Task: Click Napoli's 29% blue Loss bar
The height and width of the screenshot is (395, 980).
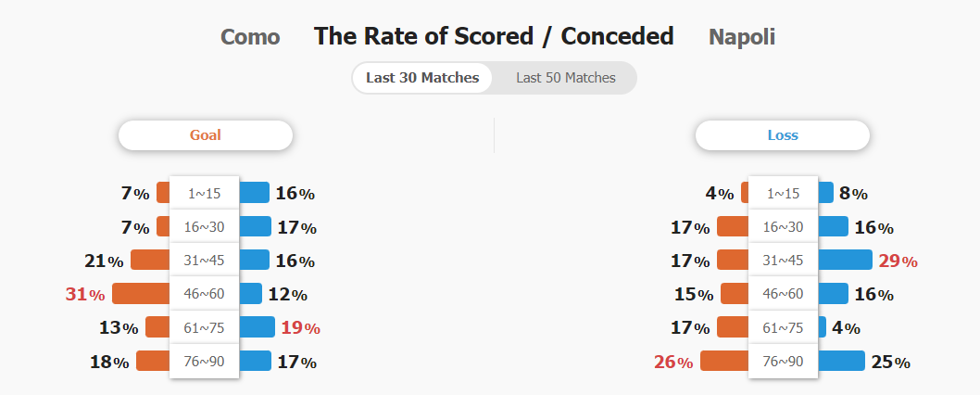Action: 845,260
